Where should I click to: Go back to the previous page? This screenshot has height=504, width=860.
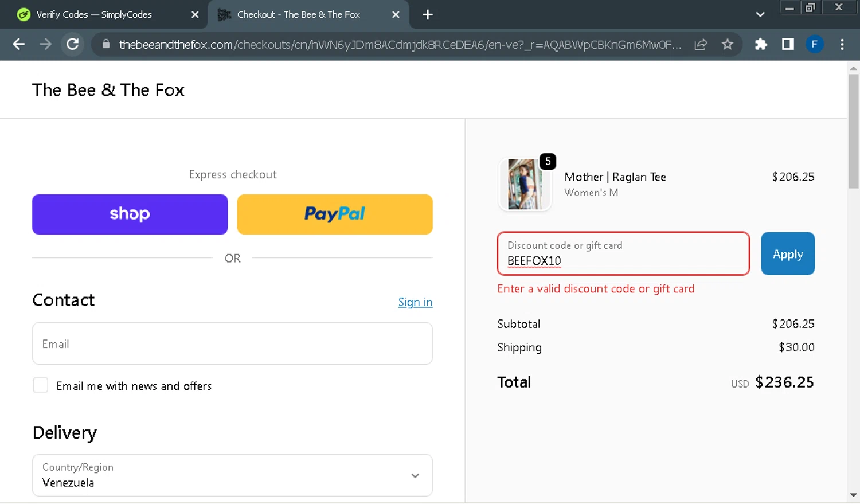[x=18, y=44]
